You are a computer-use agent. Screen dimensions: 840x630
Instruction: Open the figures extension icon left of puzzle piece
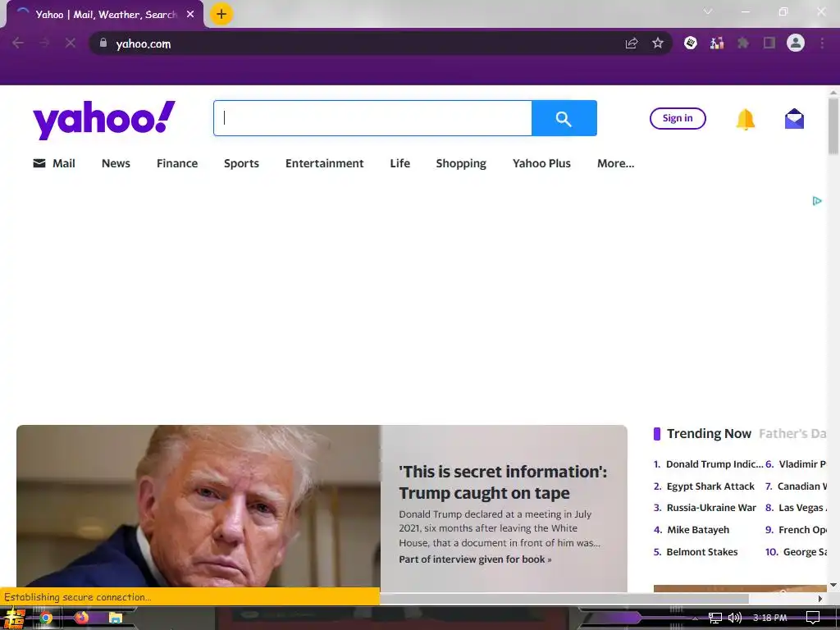point(717,43)
